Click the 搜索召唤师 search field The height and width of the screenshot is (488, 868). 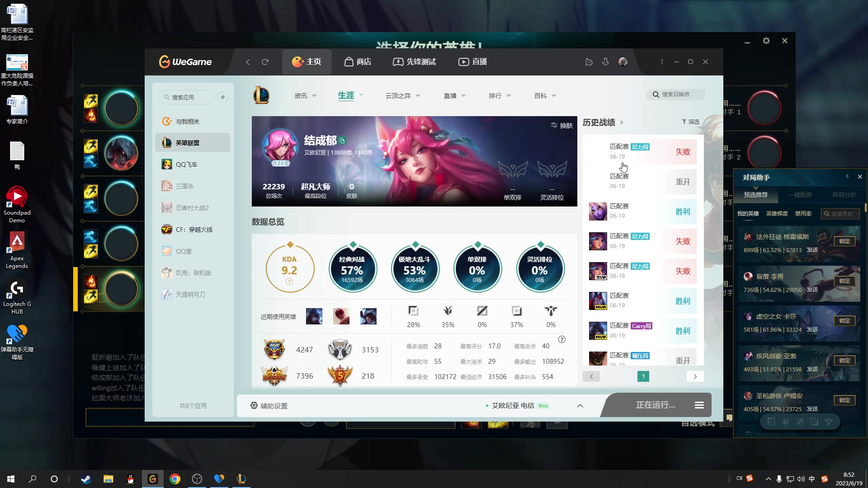tap(676, 94)
